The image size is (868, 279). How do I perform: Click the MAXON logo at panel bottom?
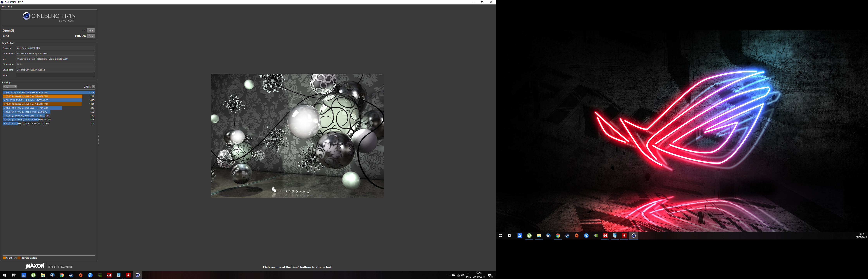pos(35,266)
